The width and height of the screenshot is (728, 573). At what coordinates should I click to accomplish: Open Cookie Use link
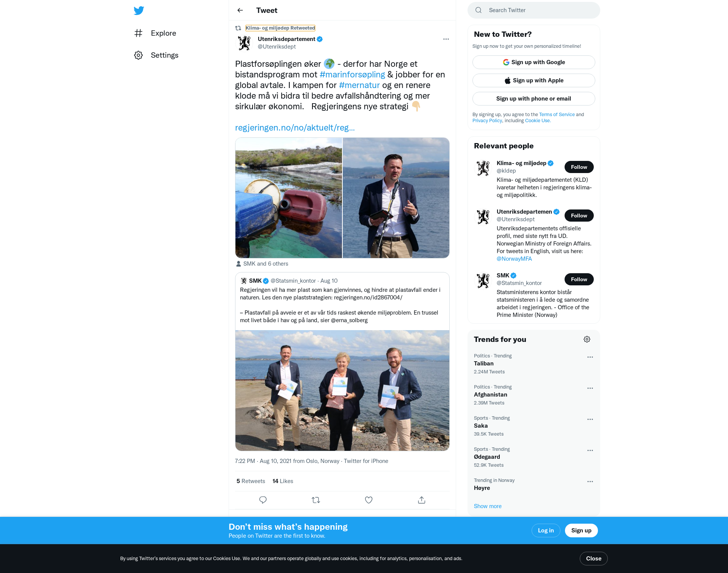pyautogui.click(x=538, y=121)
